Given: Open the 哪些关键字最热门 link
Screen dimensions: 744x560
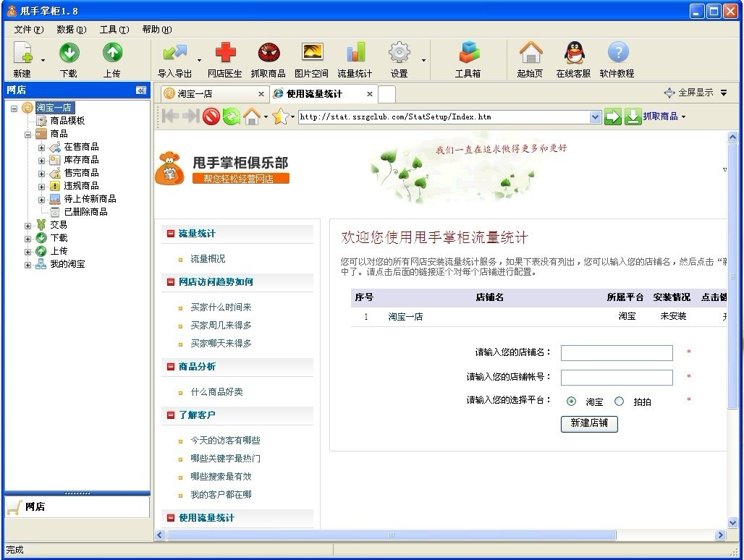Looking at the screenshot, I should [225, 458].
